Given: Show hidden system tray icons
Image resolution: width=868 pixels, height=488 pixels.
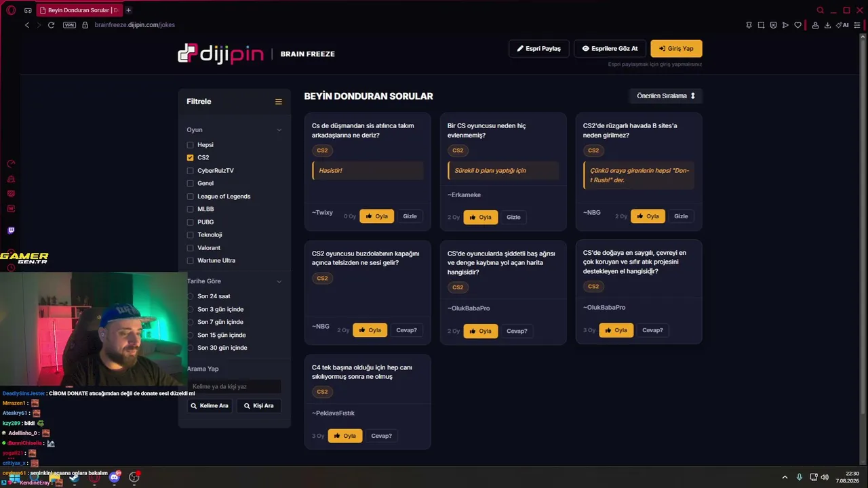Looking at the screenshot, I should [x=785, y=477].
